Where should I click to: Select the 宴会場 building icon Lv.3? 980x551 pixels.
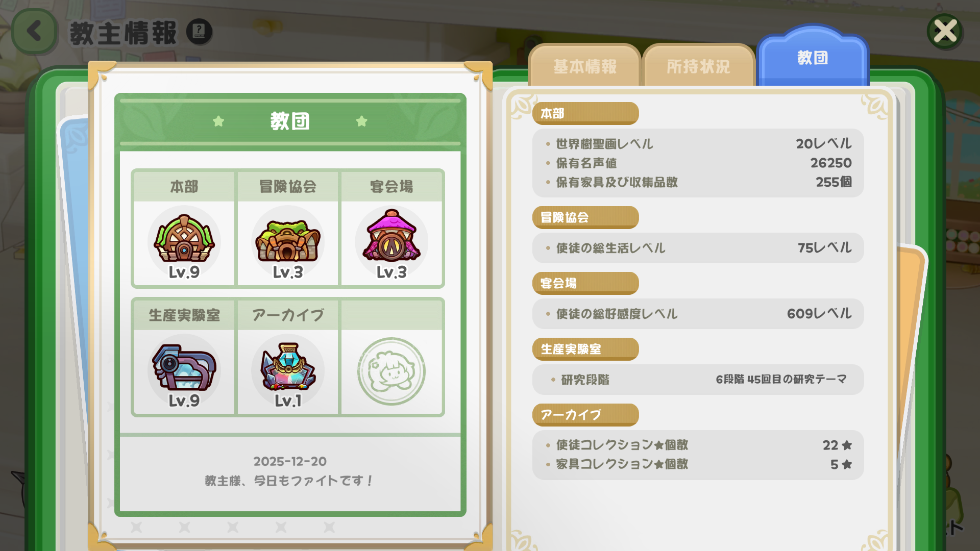(x=391, y=242)
